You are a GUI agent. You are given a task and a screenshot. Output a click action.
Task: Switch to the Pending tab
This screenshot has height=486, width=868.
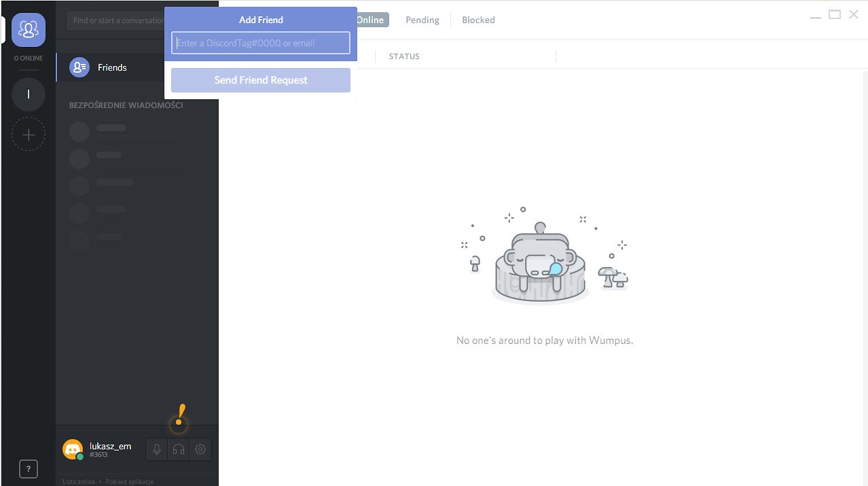coord(422,20)
